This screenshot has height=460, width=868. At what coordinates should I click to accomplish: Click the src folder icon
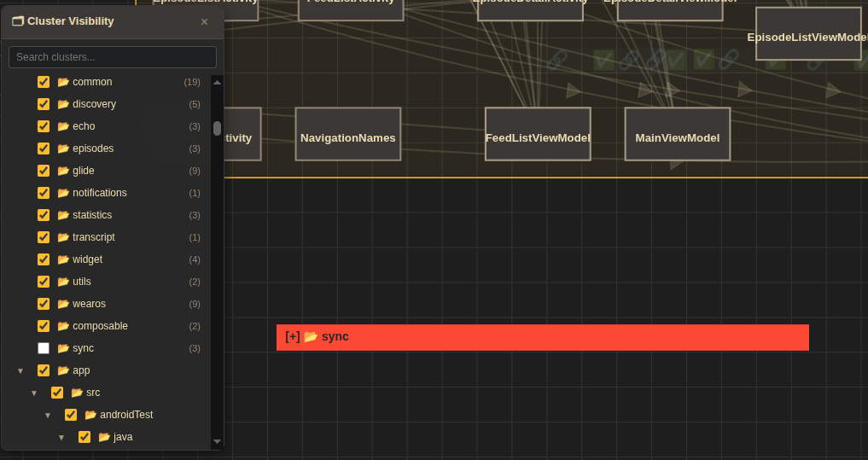[x=77, y=393]
